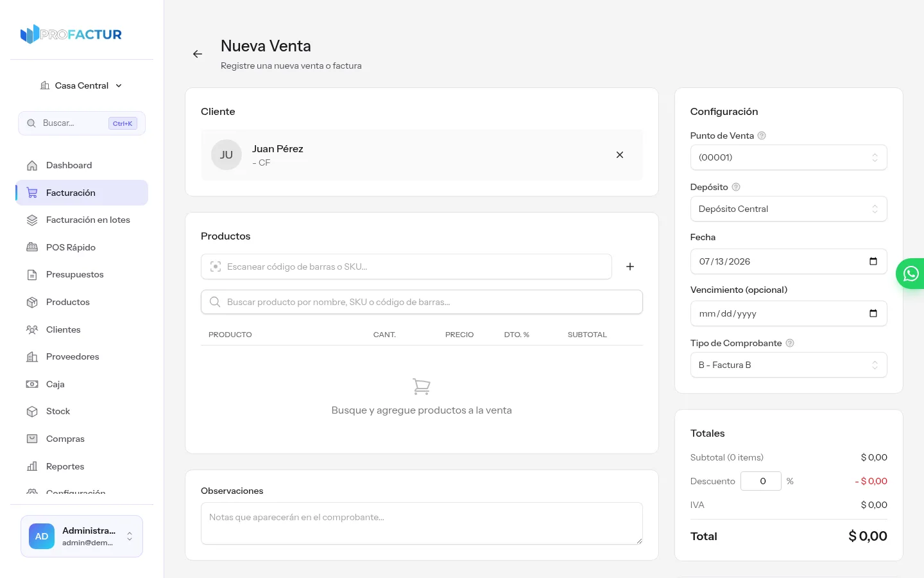
Task: Click the ProFactur logo
Action: 71,34
